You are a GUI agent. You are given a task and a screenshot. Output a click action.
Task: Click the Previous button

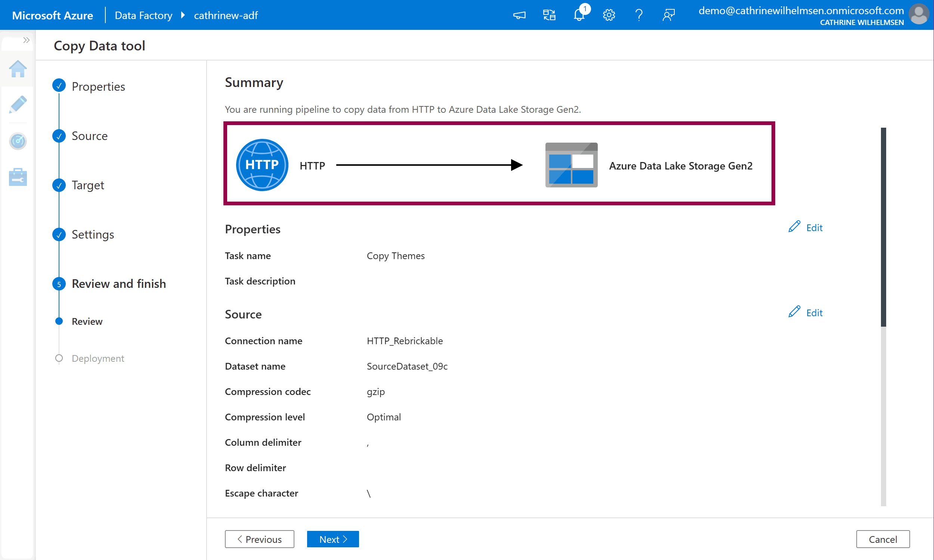point(259,539)
